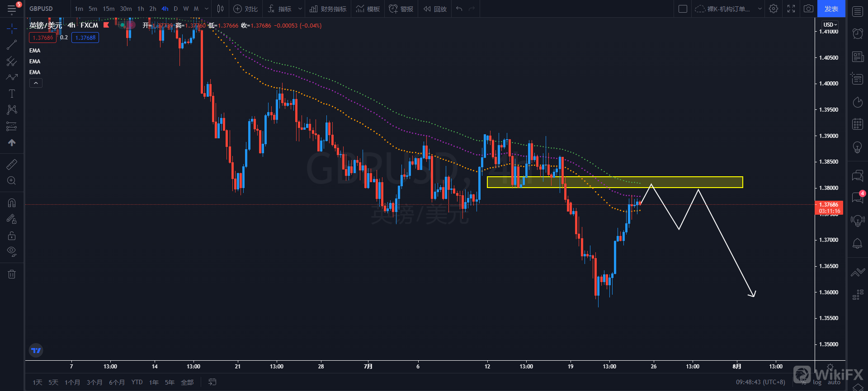
Task: Toggle the magnet snap mode
Action: coord(12,203)
